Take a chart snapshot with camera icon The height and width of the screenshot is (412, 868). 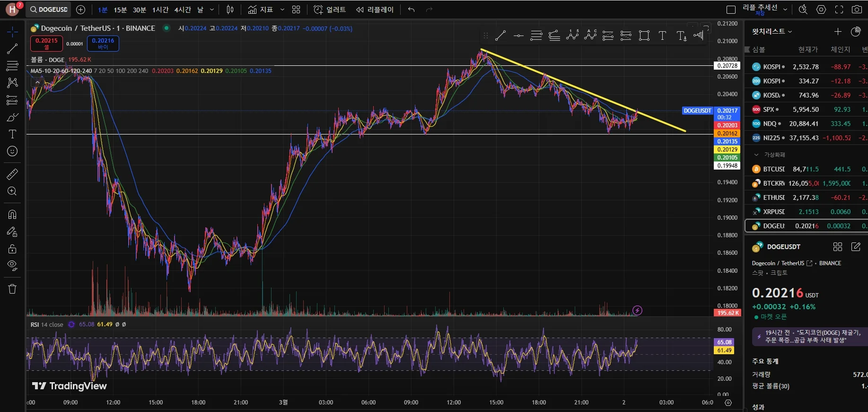pyautogui.click(x=856, y=9)
